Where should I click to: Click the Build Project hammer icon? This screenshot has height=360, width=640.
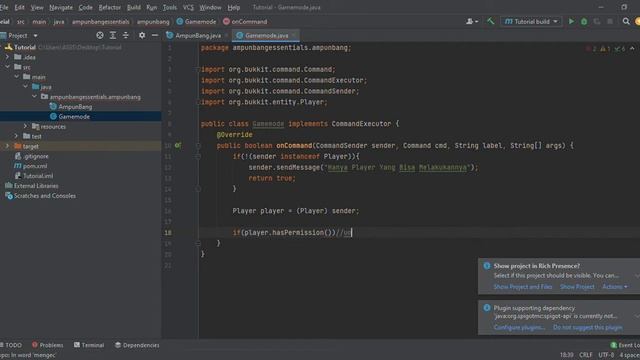[x=491, y=21]
